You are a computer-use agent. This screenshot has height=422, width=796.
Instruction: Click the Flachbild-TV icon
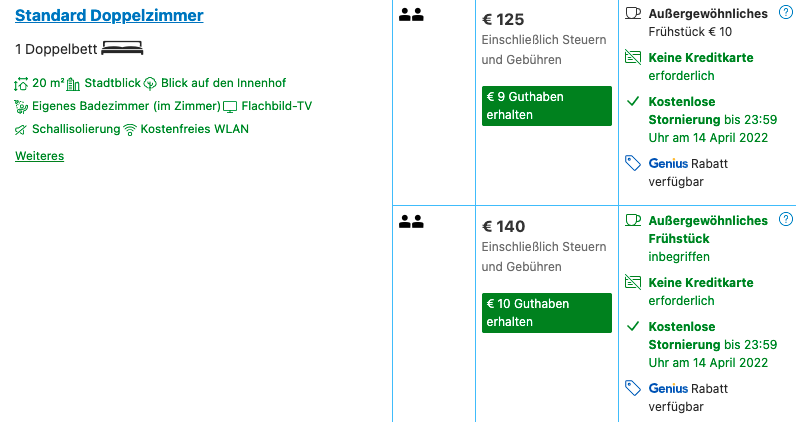(230, 106)
